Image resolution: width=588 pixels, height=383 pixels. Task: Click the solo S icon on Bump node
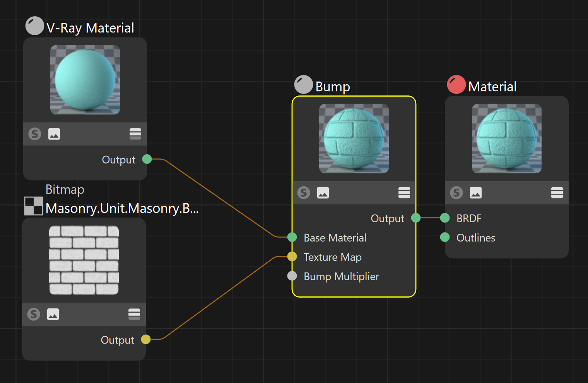point(304,192)
